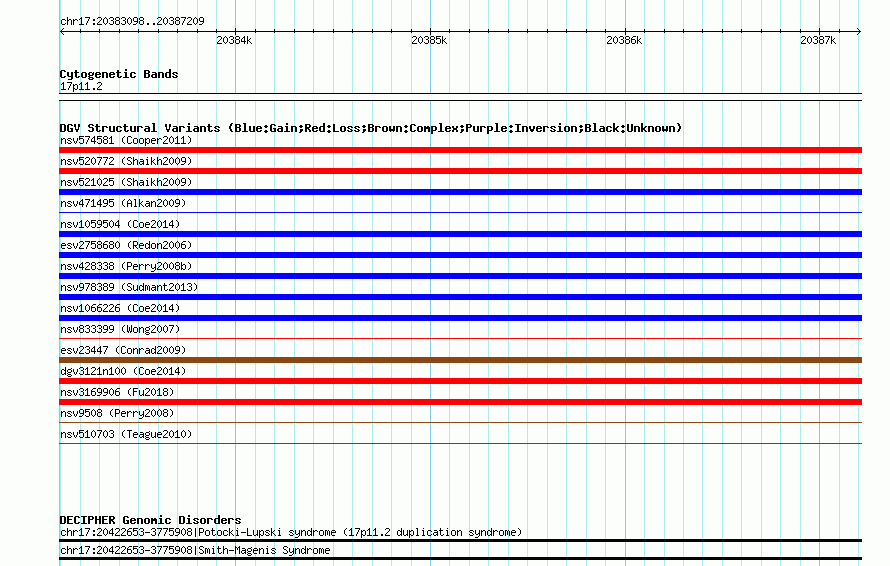Click the red bar under nsv574581

click(460, 150)
